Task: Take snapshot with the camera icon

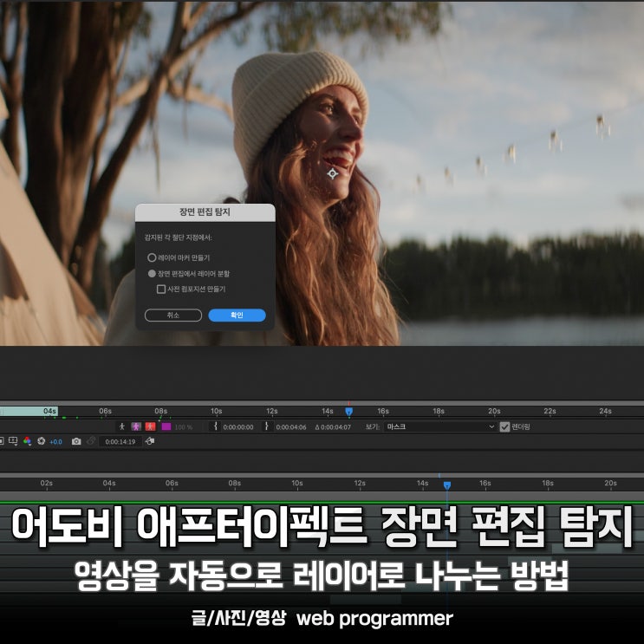Action: pyautogui.click(x=76, y=441)
